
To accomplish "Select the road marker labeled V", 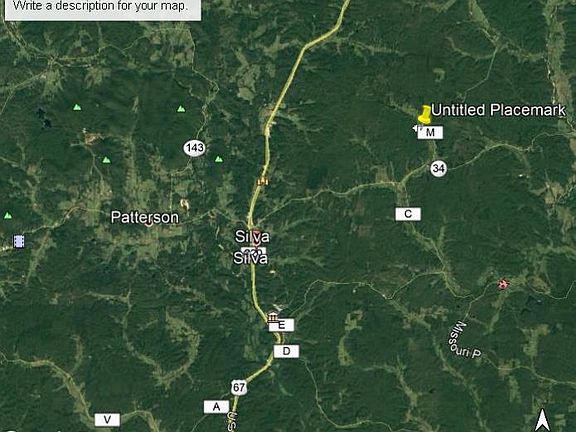I will 107,420.
